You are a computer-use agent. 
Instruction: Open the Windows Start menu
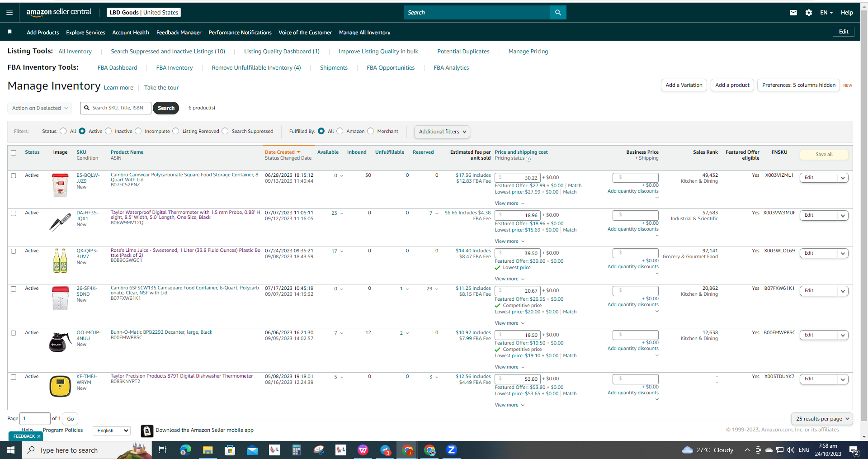point(11,450)
